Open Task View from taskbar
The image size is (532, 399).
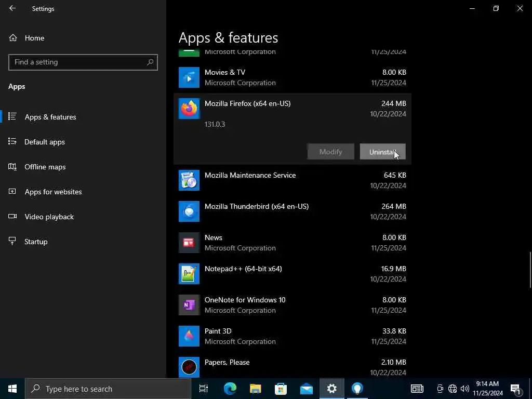(204, 389)
